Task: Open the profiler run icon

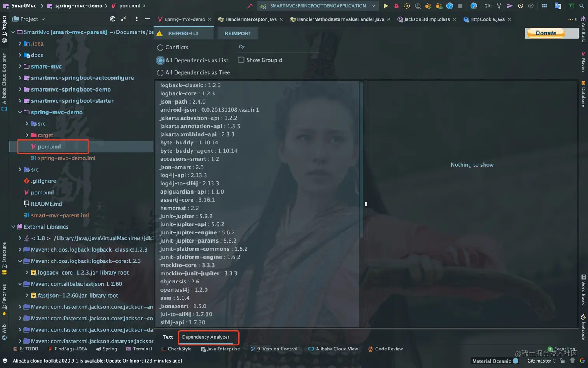Action: [x=418, y=6]
